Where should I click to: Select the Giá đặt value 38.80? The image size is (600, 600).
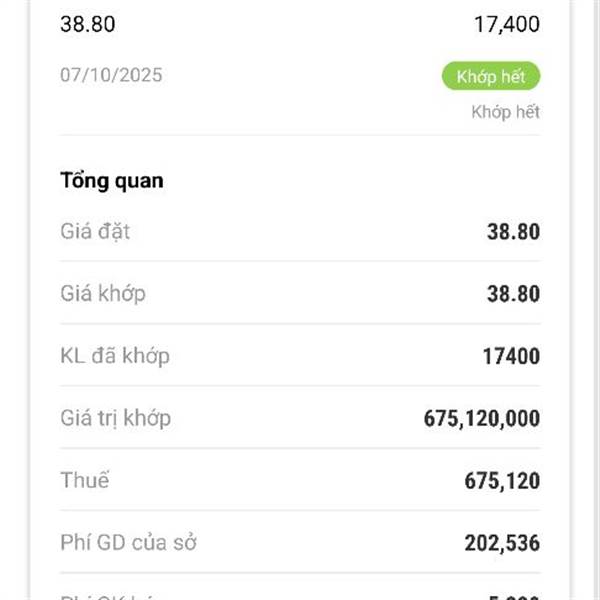pos(513,232)
